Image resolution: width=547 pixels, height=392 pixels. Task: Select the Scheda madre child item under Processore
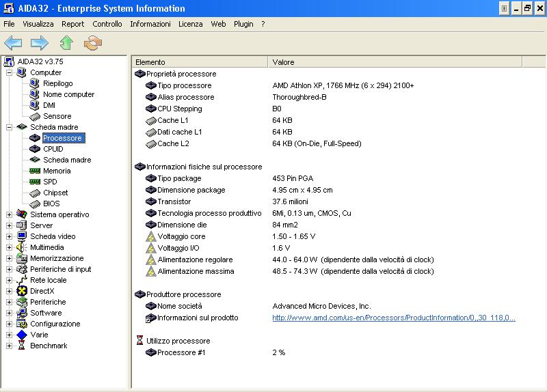point(67,160)
